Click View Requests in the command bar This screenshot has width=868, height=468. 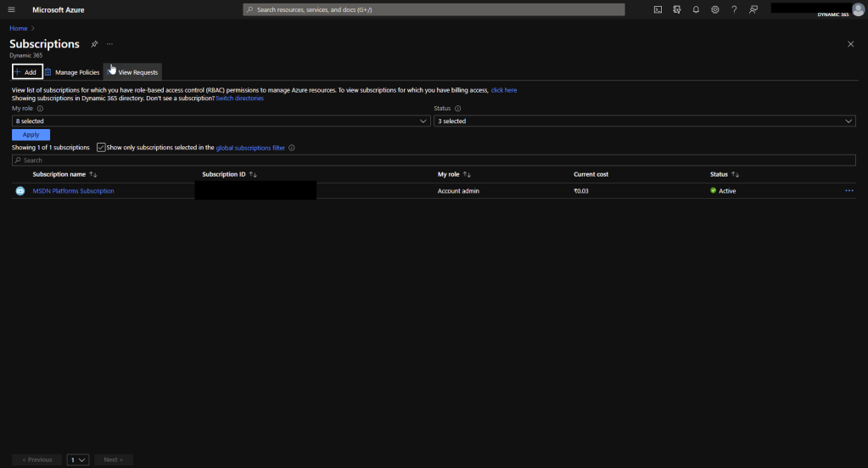click(133, 72)
